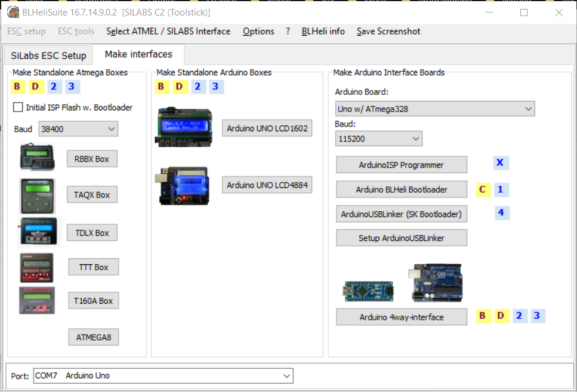Click D badge under Standalone Arduino Boxes

point(180,87)
